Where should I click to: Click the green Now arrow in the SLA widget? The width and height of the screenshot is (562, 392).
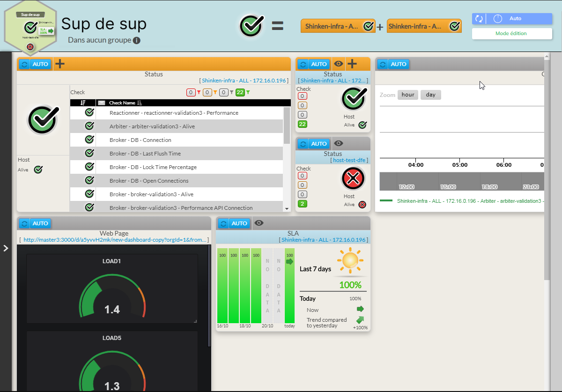360,309
